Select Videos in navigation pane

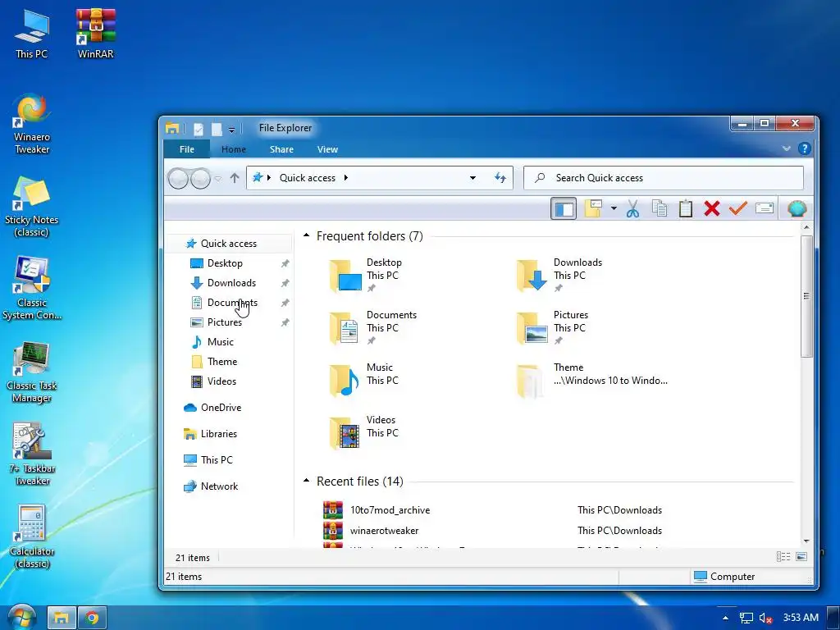[221, 381]
